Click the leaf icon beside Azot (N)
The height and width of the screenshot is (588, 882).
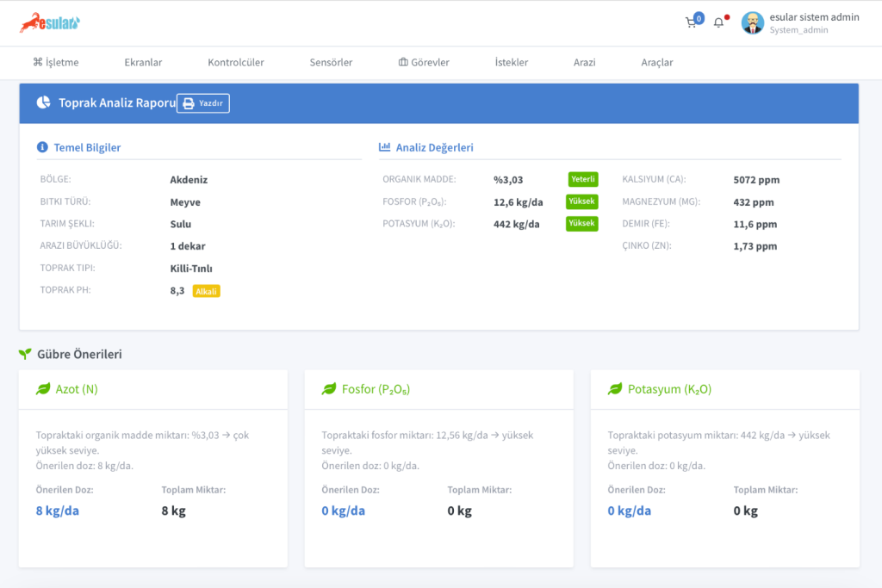point(43,389)
